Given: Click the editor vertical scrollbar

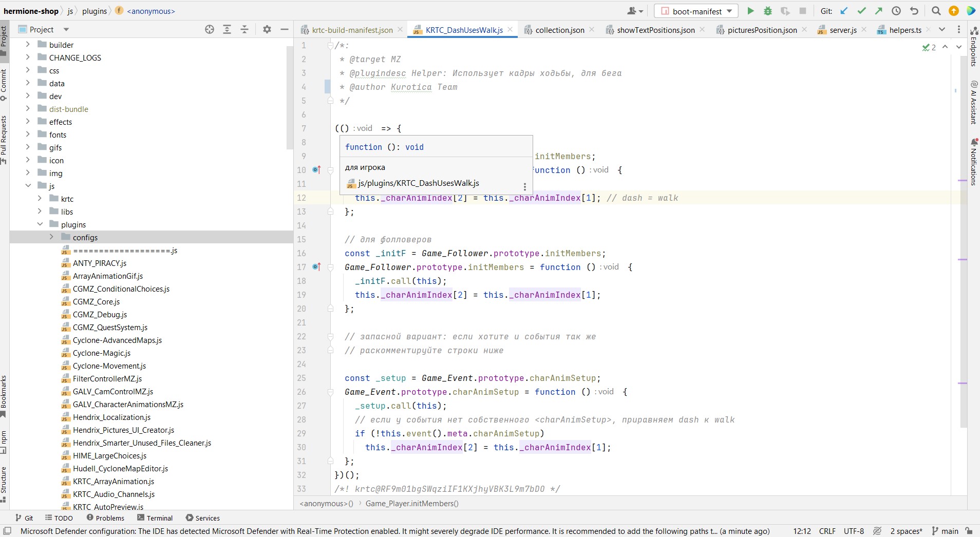Looking at the screenshot, I should click(x=963, y=241).
